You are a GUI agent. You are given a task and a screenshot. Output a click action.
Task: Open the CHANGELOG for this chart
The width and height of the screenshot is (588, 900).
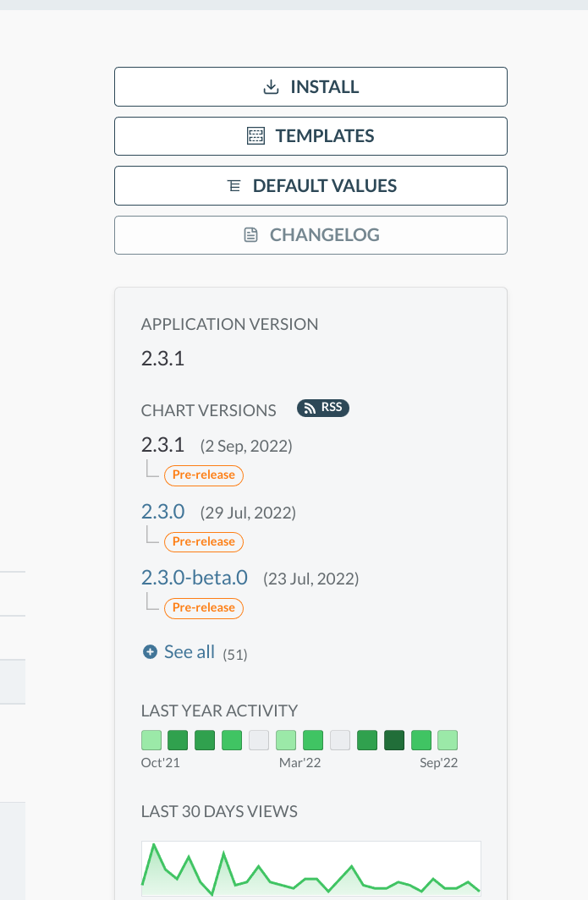coord(310,234)
